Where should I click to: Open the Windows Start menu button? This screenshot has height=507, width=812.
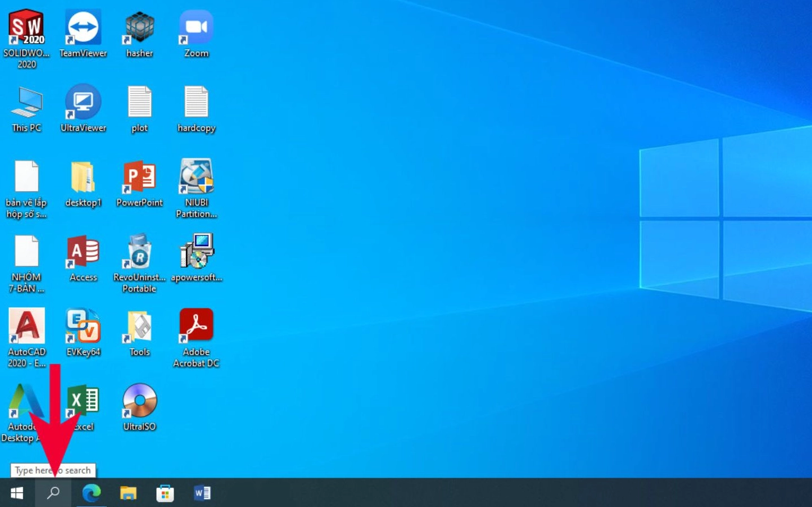(17, 493)
